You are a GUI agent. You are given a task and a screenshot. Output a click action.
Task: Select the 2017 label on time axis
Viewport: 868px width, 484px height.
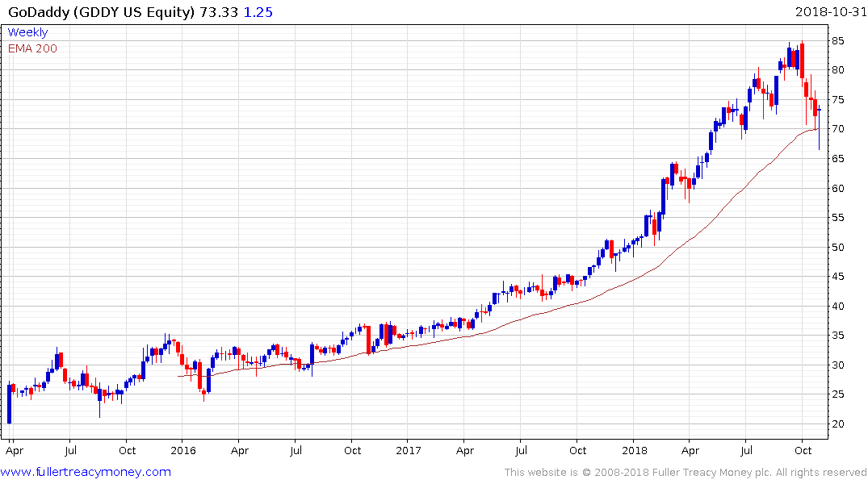coord(409,450)
